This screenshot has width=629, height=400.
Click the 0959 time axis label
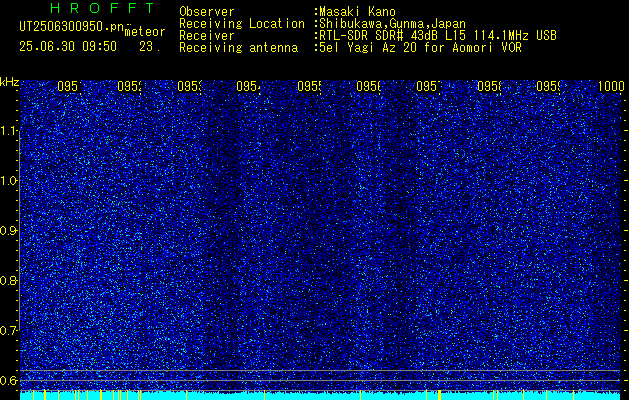(549, 86)
